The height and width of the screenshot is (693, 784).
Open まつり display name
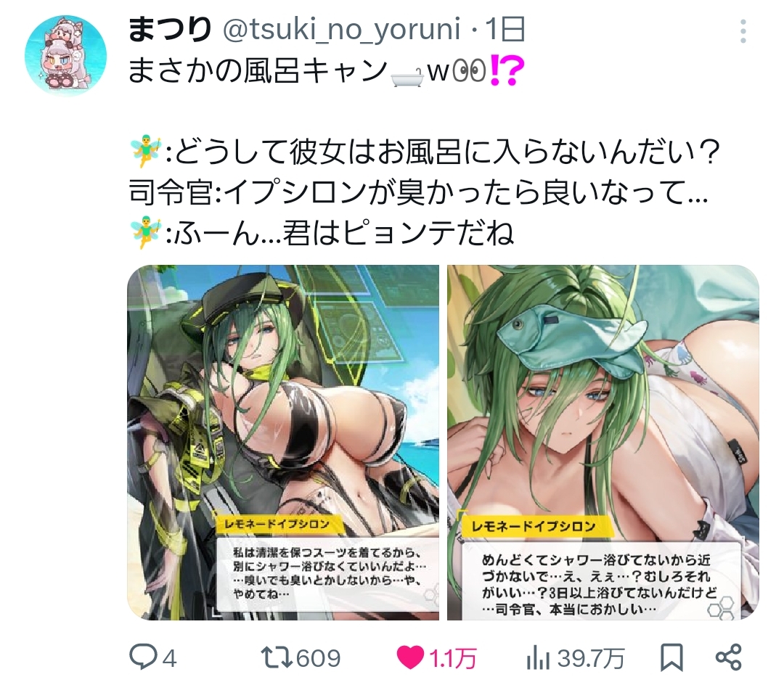click(x=170, y=30)
